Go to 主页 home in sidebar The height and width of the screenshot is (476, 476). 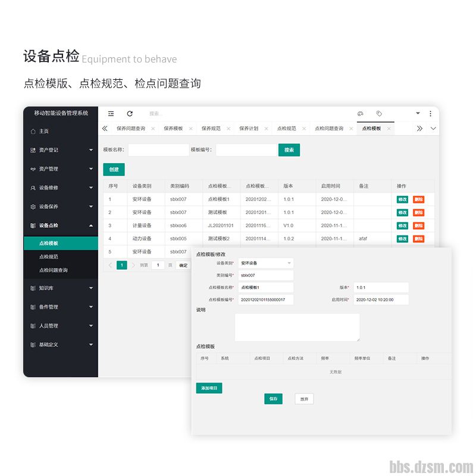(44, 131)
